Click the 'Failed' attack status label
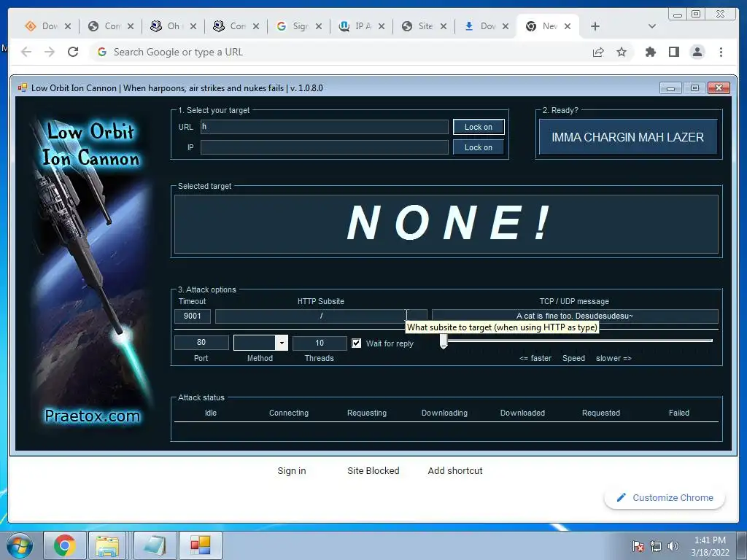Screen dimensions: 747x560 tap(679, 413)
